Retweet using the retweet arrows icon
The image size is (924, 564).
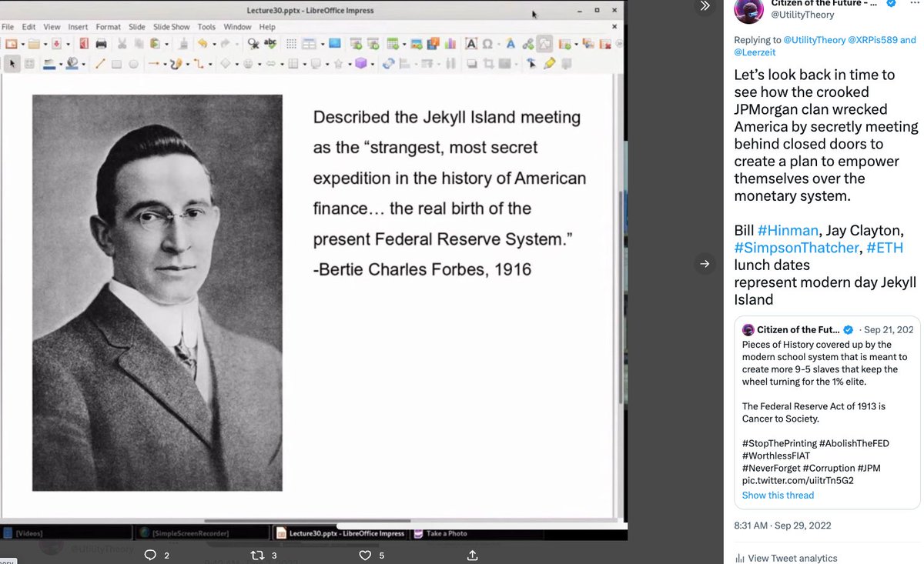[258, 555]
